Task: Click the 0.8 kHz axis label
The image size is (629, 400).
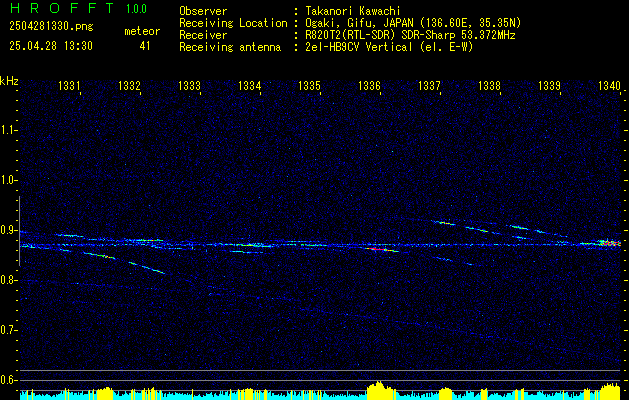Action: [8, 280]
